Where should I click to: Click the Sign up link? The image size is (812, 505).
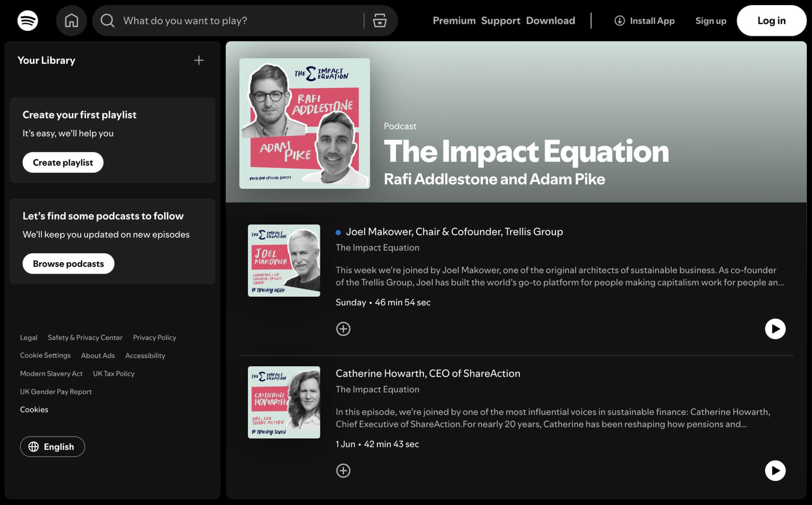pos(710,21)
